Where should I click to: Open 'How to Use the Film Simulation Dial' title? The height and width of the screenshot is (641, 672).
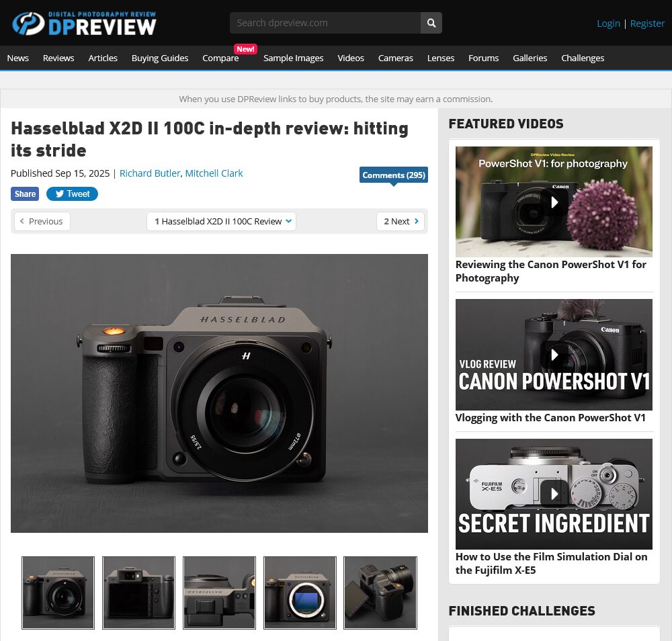pos(551,564)
